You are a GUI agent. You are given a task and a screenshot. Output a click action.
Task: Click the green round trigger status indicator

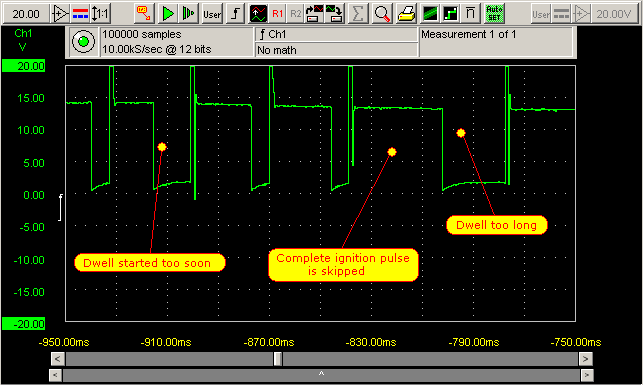(83, 41)
